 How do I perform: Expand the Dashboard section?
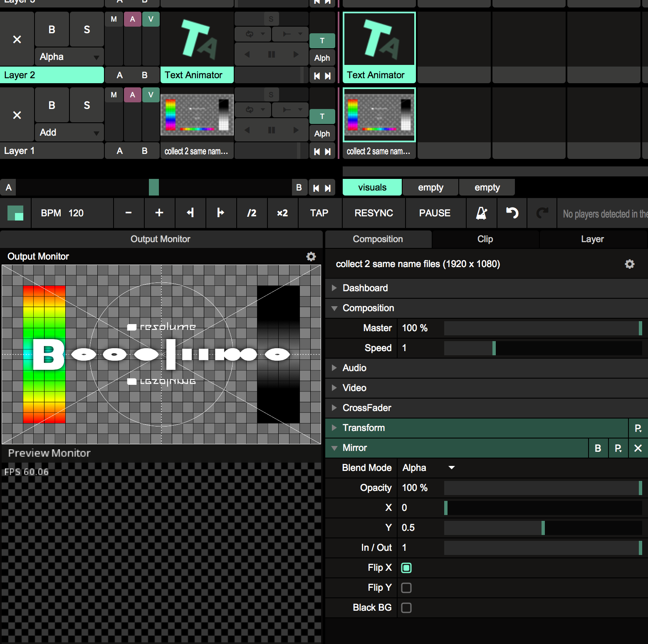pos(365,288)
